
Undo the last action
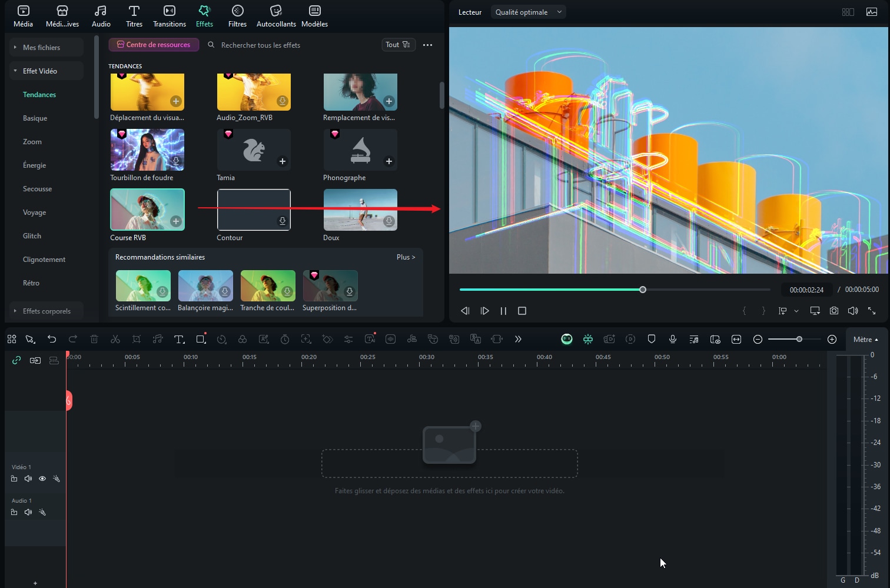coord(52,339)
